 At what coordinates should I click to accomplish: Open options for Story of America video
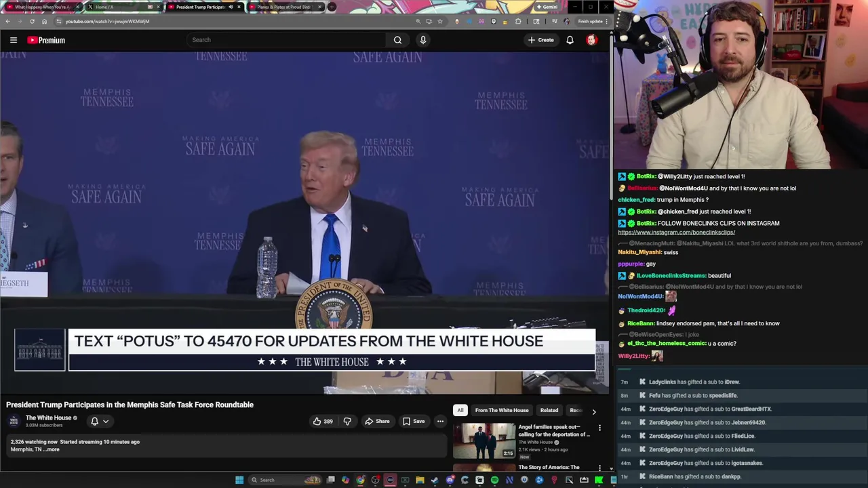pyautogui.click(x=599, y=468)
